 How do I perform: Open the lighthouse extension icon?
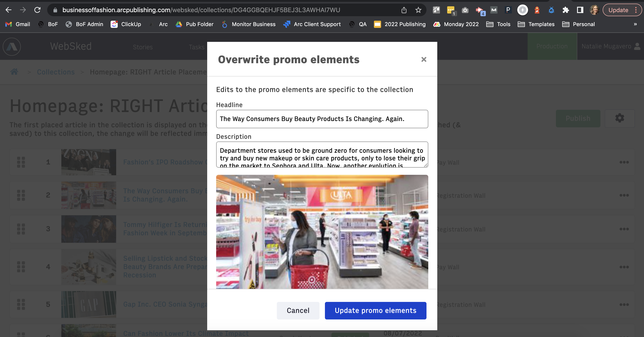[x=537, y=10]
